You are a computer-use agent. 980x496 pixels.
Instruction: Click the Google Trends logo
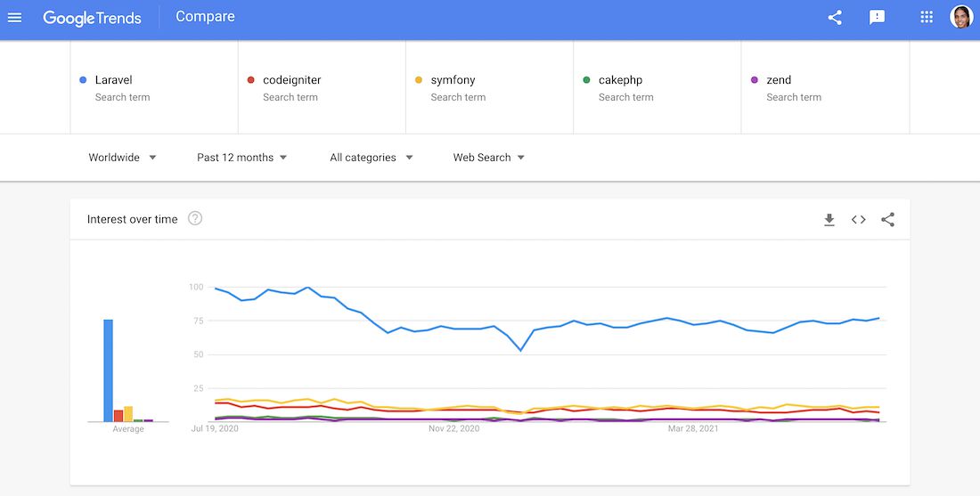coord(92,18)
